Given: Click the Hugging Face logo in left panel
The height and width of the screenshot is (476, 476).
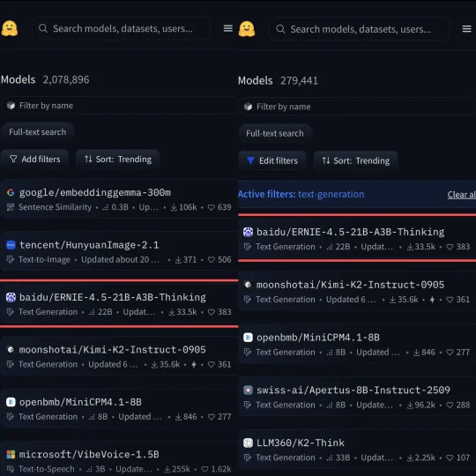Looking at the screenshot, I should pyautogui.click(x=10, y=28).
